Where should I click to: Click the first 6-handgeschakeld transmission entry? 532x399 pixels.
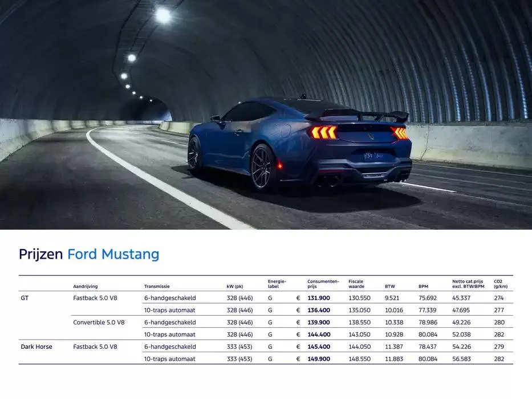[169, 298]
